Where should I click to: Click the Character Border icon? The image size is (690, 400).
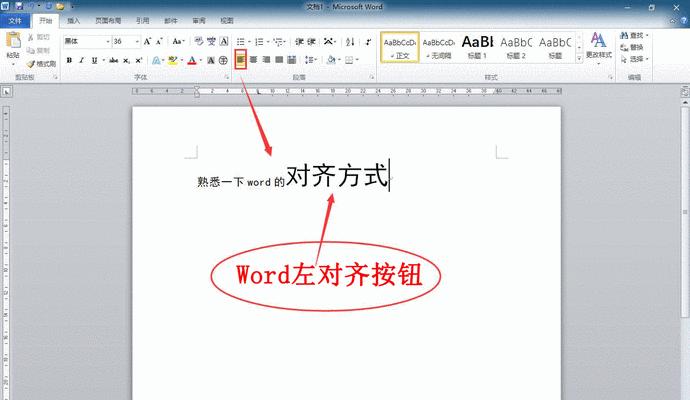point(224,41)
